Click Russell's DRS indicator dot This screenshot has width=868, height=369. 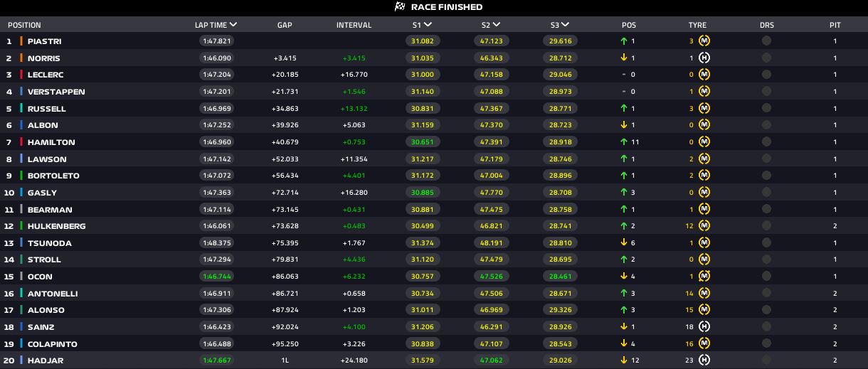coord(766,109)
